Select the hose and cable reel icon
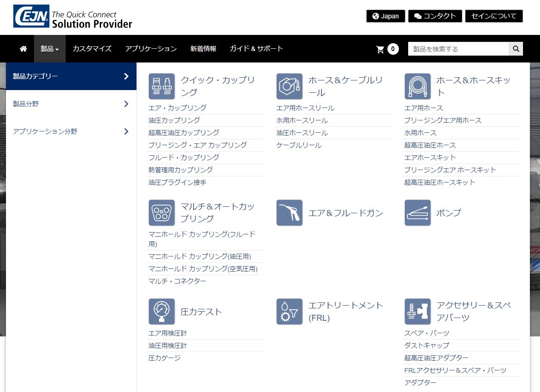Screen dimensions: 540x392 [289, 86]
